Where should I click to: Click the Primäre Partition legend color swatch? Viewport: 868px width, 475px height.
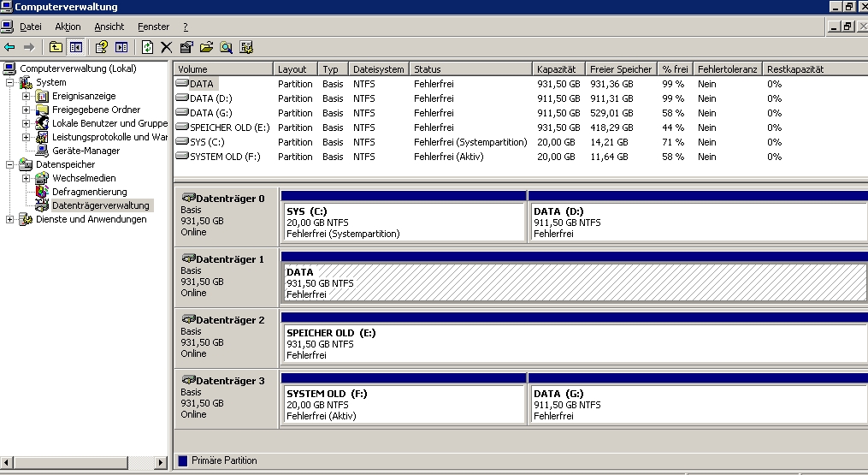pyautogui.click(x=183, y=460)
